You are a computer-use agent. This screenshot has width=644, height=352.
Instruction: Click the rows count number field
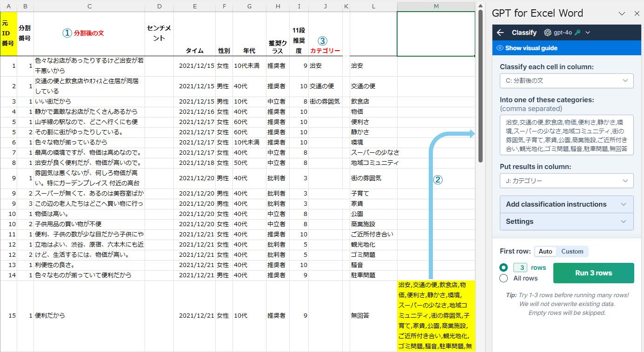[x=520, y=267]
